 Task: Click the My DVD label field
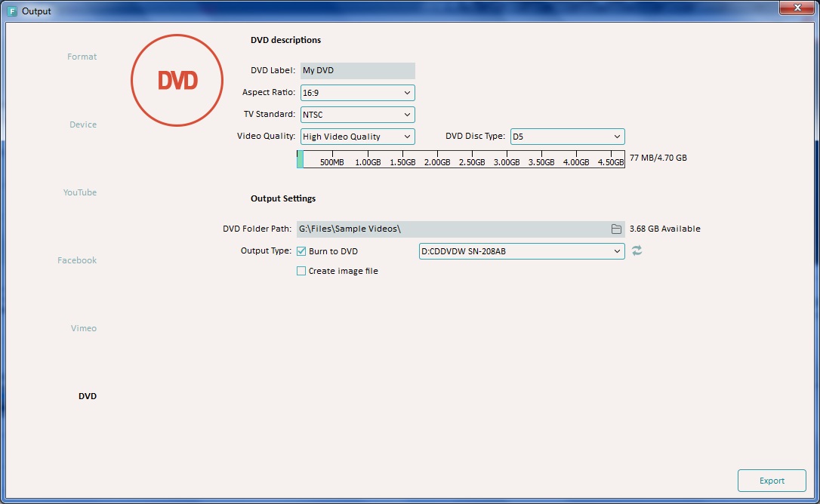[357, 70]
